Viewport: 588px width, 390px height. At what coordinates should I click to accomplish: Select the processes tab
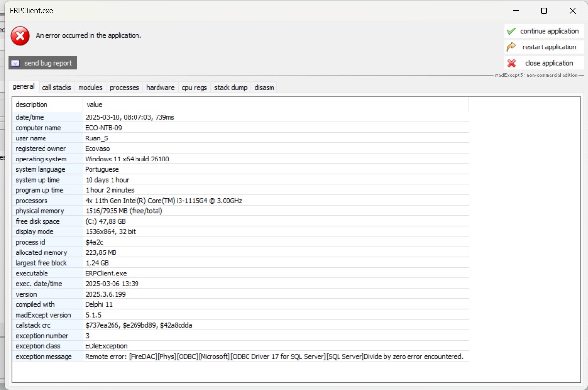pyautogui.click(x=124, y=87)
